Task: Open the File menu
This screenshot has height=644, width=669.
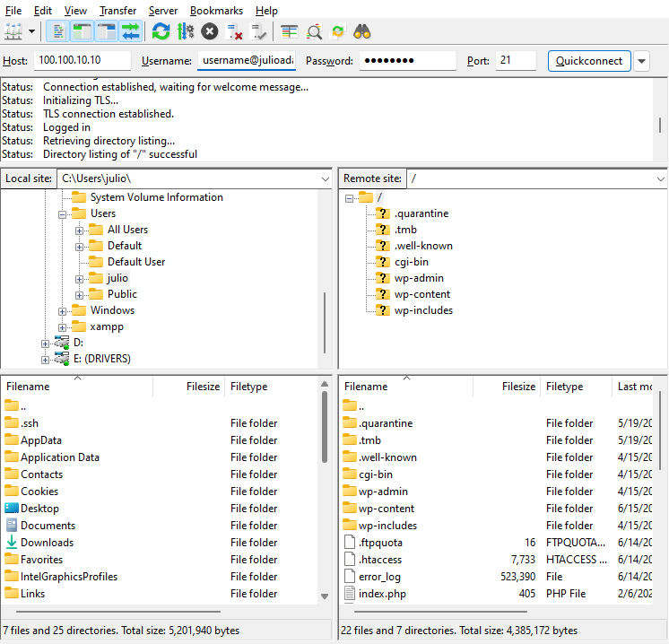Action: pos(13,11)
